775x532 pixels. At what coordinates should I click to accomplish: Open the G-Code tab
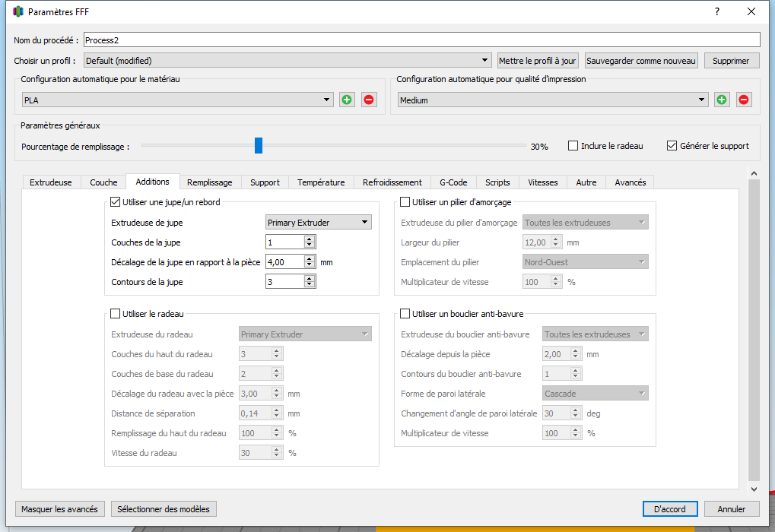(x=453, y=182)
